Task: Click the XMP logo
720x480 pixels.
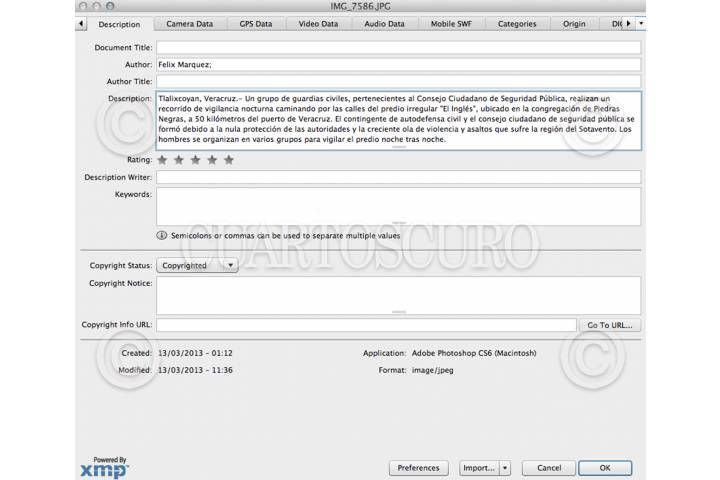Action: pyautogui.click(x=104, y=467)
